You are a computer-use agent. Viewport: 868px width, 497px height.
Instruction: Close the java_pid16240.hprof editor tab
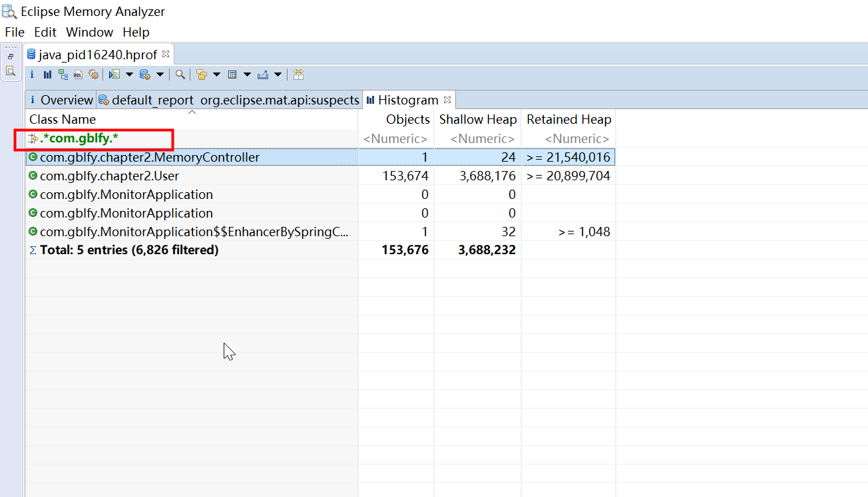pos(166,54)
